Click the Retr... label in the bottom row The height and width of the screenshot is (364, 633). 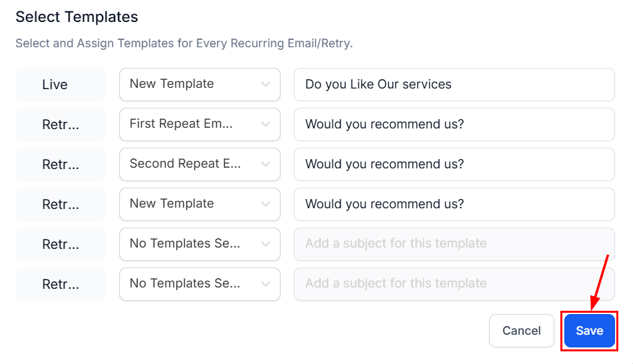[61, 284]
